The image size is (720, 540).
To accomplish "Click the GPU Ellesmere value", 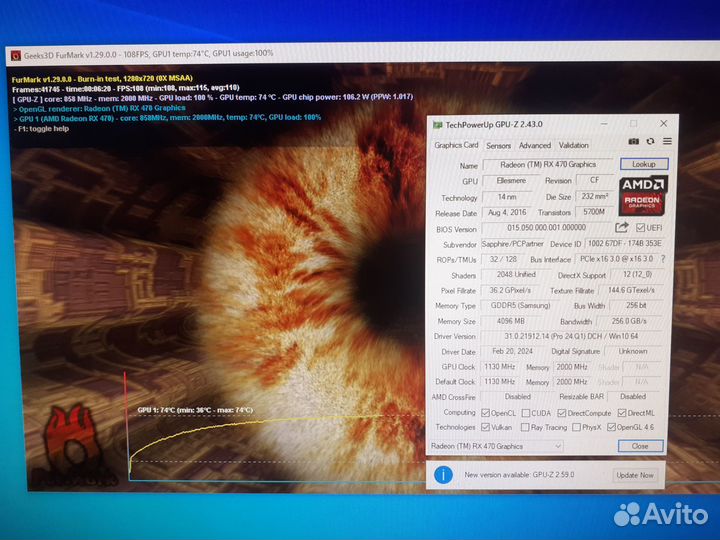I will point(511,180).
